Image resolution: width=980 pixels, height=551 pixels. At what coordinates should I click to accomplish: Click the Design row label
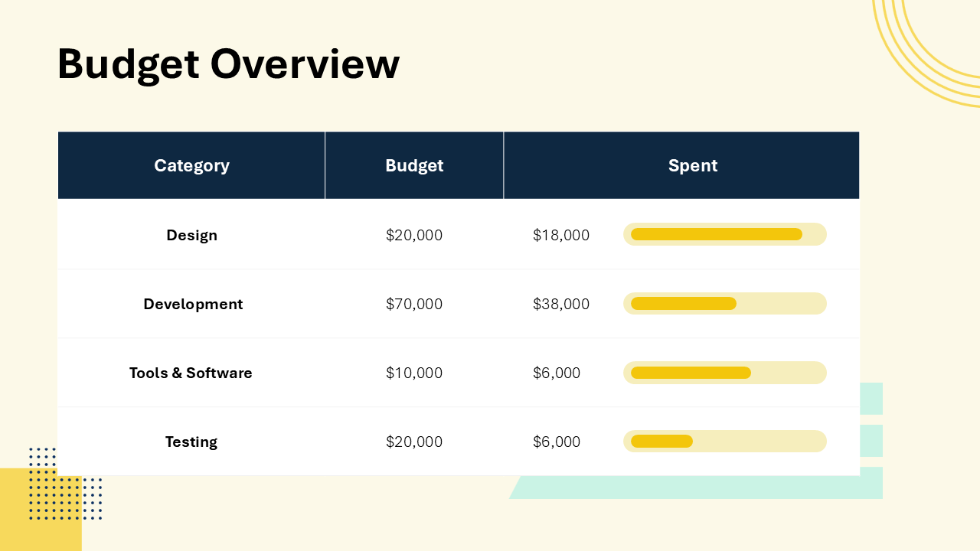[191, 235]
